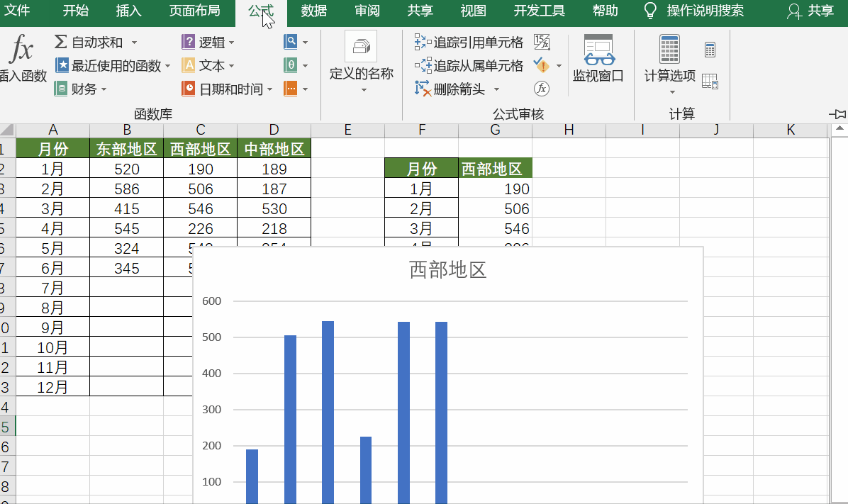Click the 共享 button top right
The image size is (848, 504).
pos(810,11)
